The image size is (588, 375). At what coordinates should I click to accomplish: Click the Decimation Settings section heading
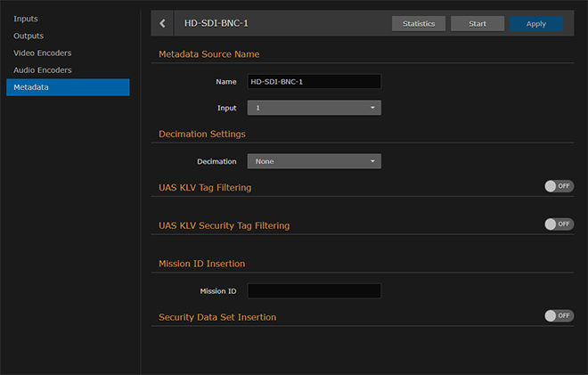pos(202,134)
